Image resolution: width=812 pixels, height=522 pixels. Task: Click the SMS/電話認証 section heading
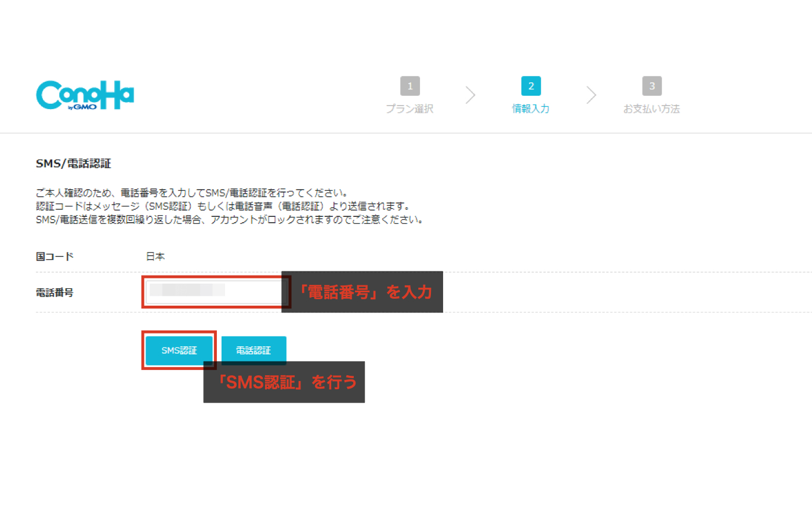(x=73, y=164)
